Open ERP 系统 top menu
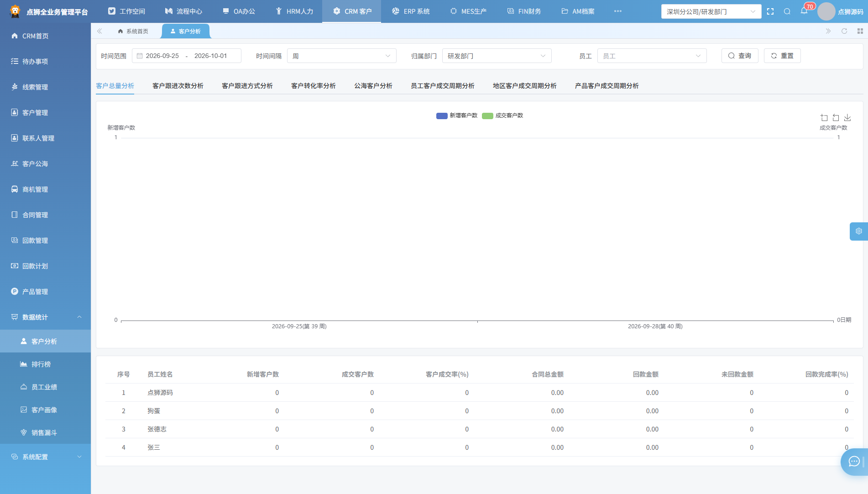Screen dimensions: 868x494 (x=411, y=11)
